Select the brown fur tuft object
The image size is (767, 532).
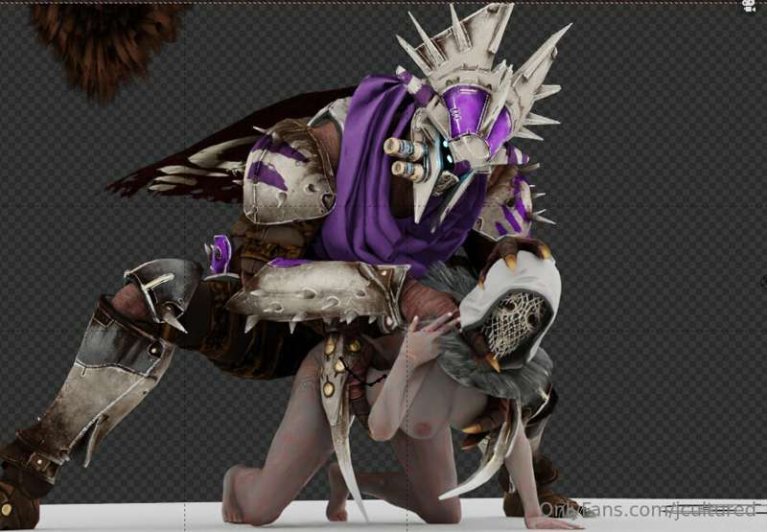coord(105,46)
